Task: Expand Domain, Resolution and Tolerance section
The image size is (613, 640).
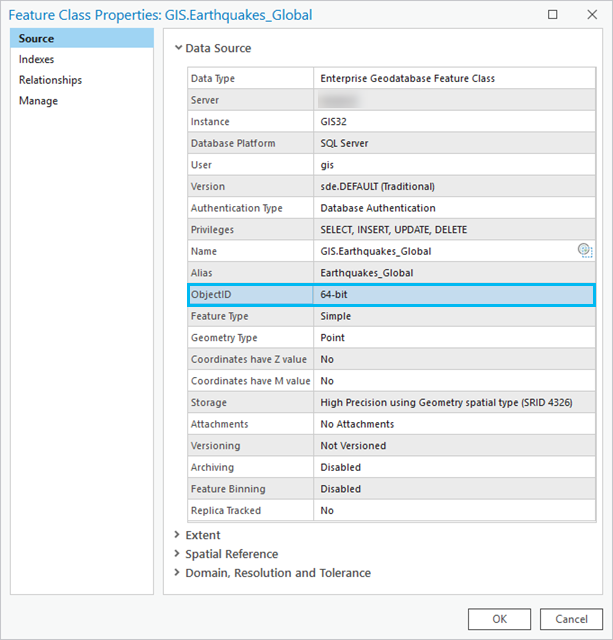Action: click(178, 573)
